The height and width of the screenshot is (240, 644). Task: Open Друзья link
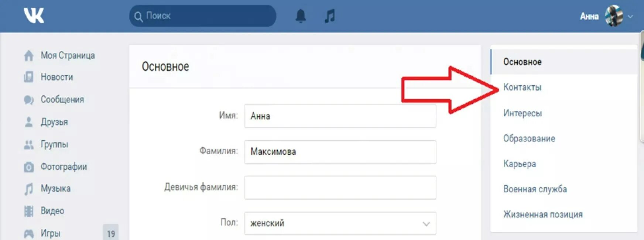click(54, 122)
